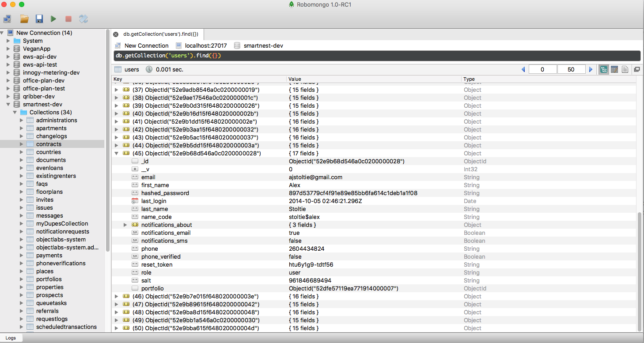
Task: Select the office-plan-dev database
Action: (x=44, y=80)
